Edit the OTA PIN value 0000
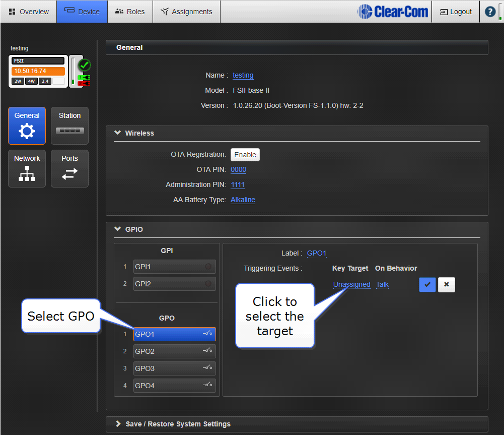 (239, 169)
